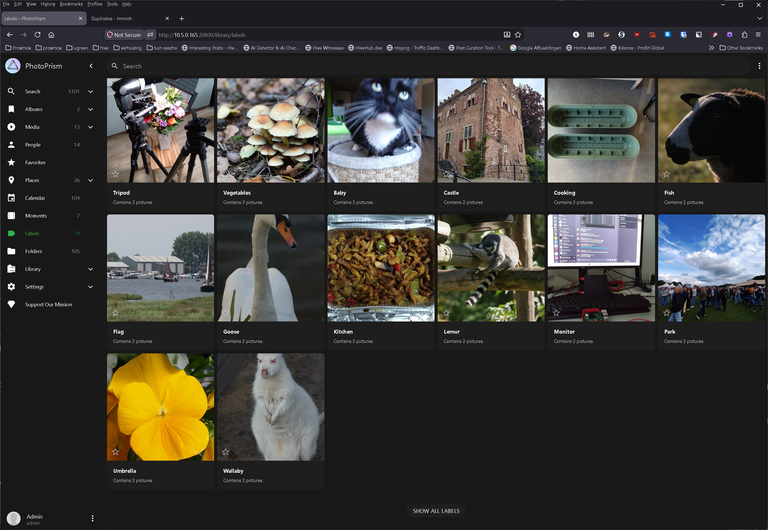Image resolution: width=768 pixels, height=530 pixels.
Task: Click the Calendar icon in sidebar
Action: coord(11,198)
